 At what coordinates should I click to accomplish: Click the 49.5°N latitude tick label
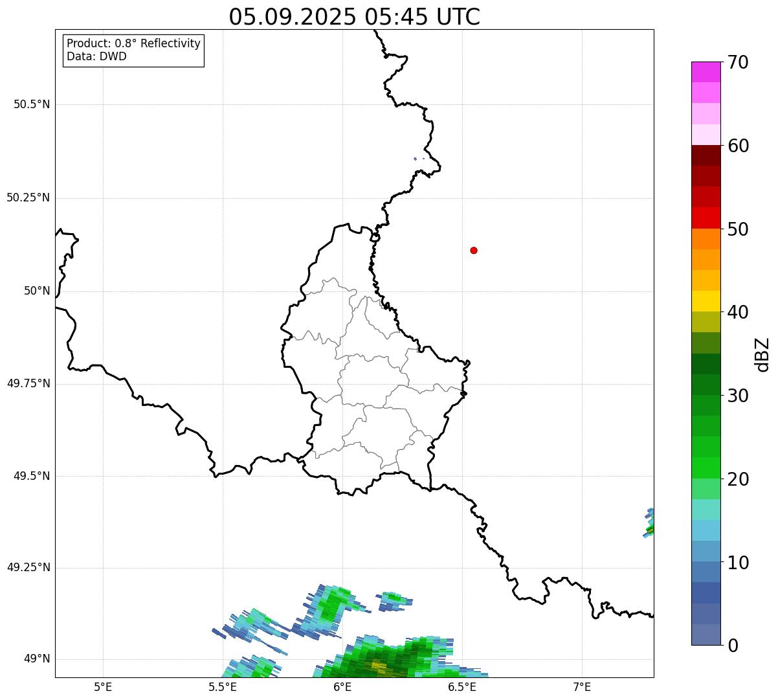[32, 476]
